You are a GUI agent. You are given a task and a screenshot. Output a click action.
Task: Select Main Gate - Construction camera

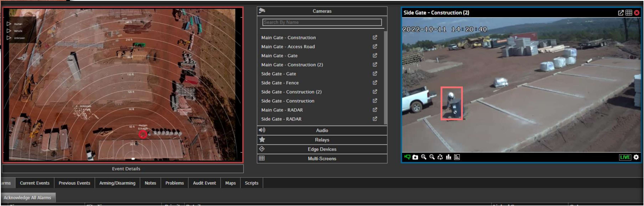coord(289,37)
